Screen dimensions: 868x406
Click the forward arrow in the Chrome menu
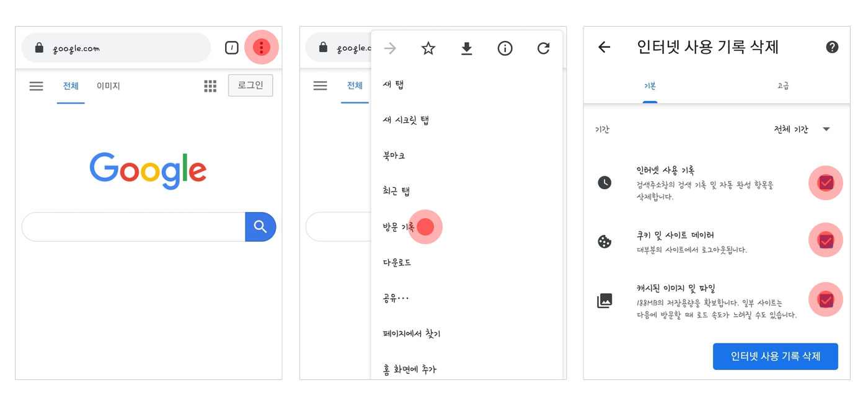click(x=390, y=48)
